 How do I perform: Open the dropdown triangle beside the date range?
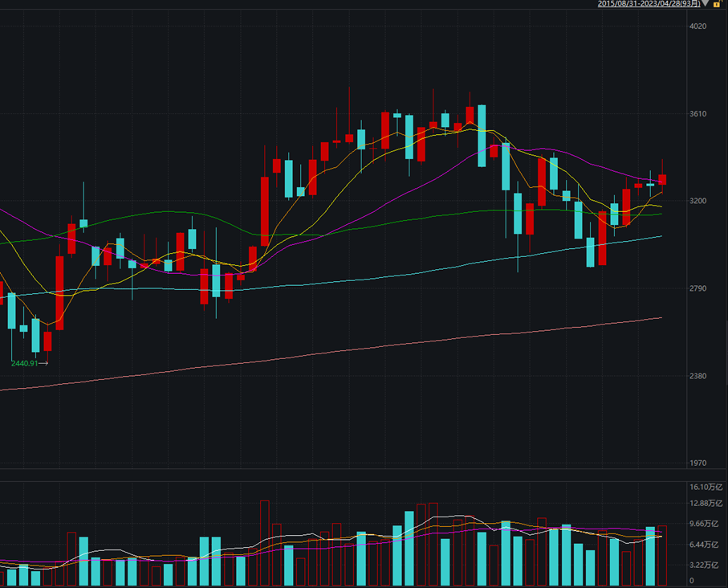[x=706, y=3]
